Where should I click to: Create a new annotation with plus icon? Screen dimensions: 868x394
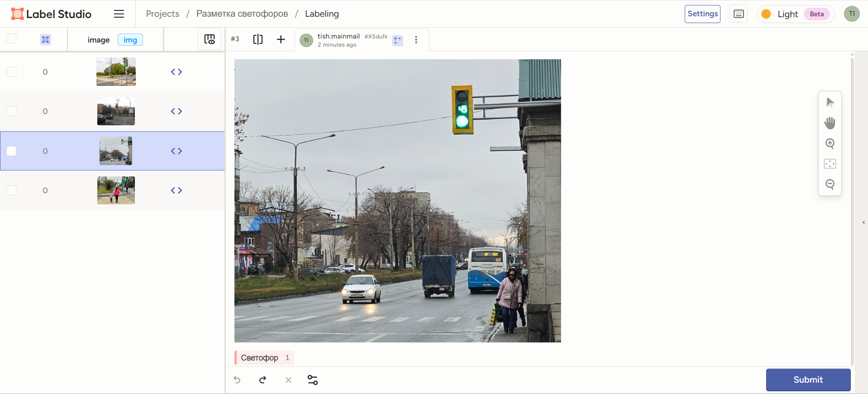[x=281, y=39]
